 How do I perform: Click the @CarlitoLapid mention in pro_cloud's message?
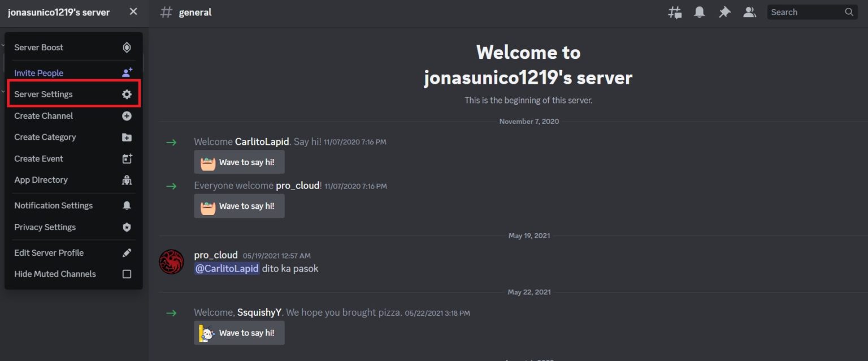point(227,268)
